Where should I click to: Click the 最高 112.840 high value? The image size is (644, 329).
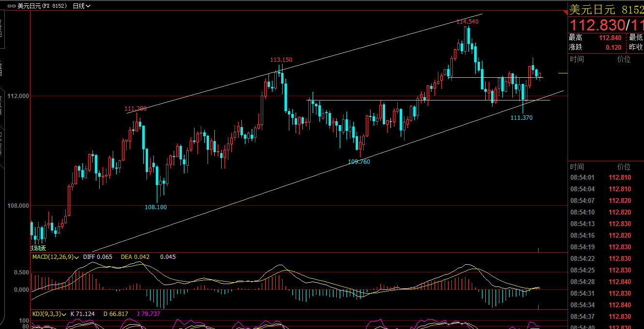point(610,38)
